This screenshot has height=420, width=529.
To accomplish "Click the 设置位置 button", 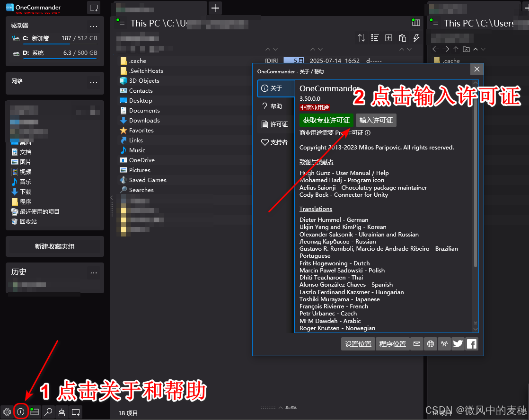I will pos(358,344).
